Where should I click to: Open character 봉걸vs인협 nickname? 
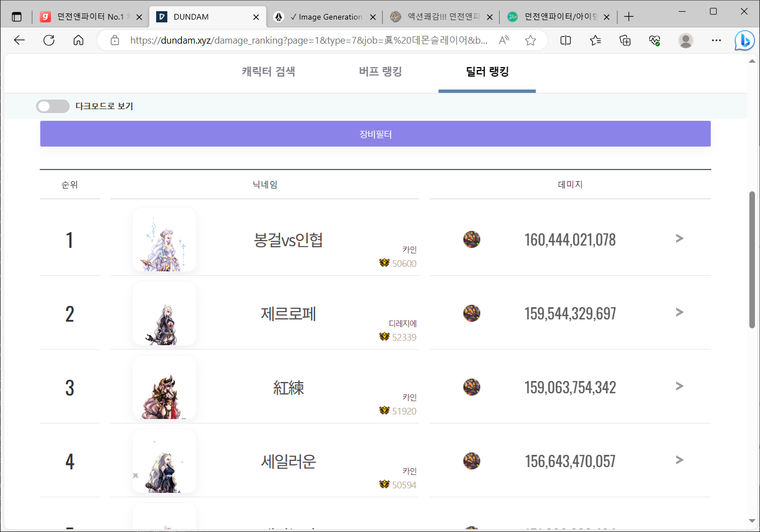click(288, 240)
